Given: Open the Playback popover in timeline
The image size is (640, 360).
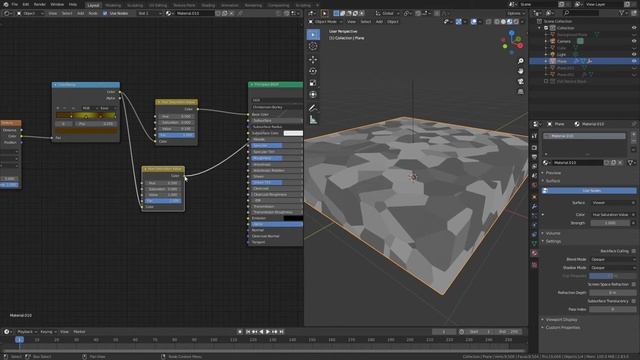Looking at the screenshot, I should click(x=27, y=332).
